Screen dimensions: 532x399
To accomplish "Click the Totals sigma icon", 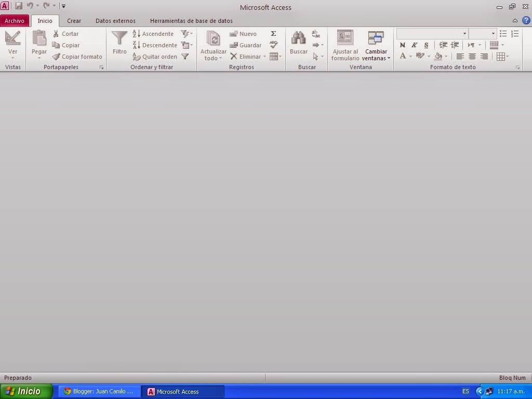I will pos(273,34).
